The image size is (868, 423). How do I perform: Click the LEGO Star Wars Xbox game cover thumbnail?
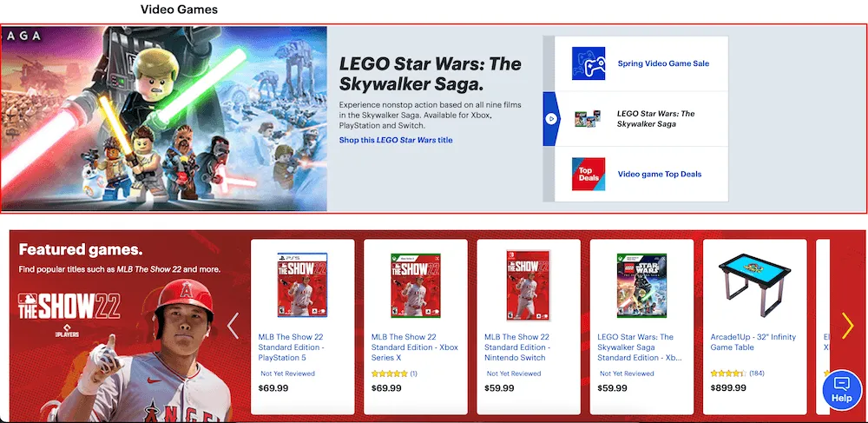(x=641, y=285)
